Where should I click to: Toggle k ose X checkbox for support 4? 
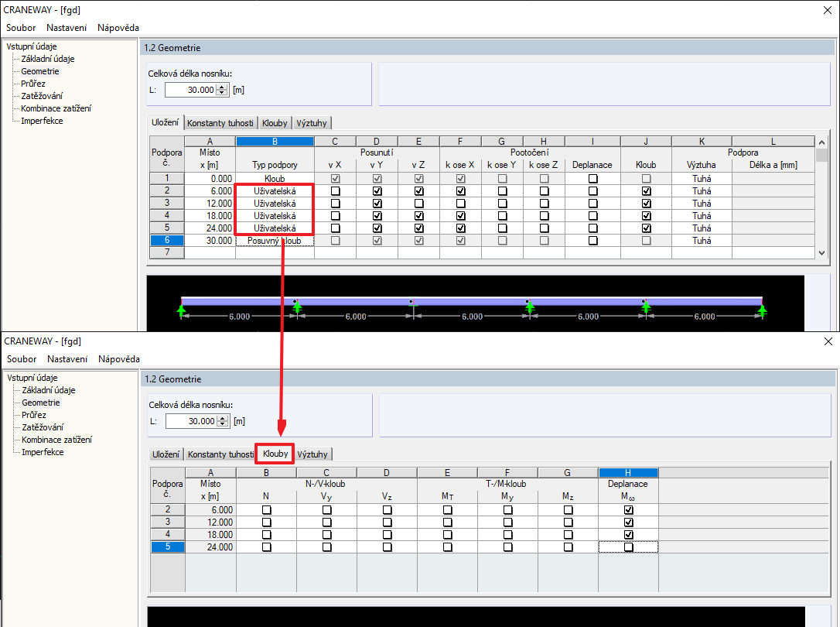461,215
